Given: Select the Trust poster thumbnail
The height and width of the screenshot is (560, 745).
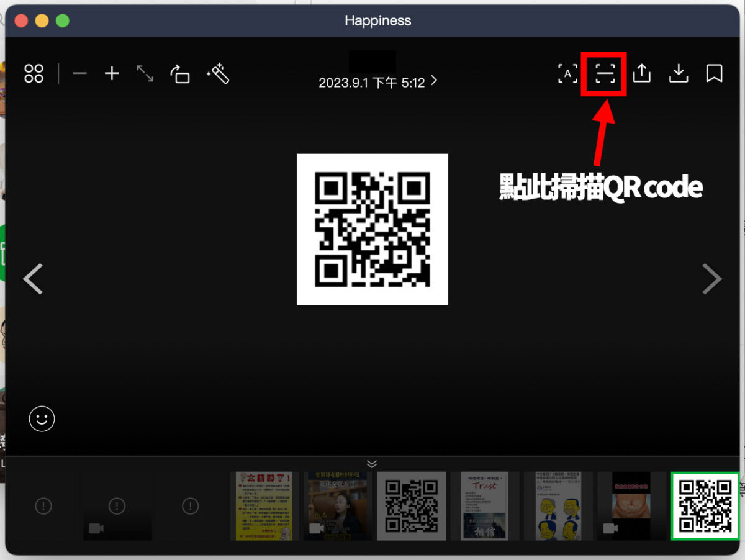Looking at the screenshot, I should [484, 505].
